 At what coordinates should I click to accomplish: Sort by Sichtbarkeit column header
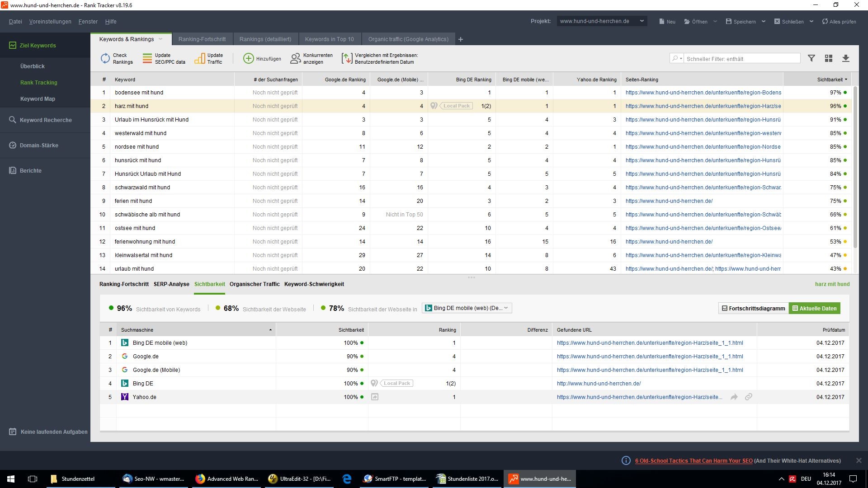point(817,79)
